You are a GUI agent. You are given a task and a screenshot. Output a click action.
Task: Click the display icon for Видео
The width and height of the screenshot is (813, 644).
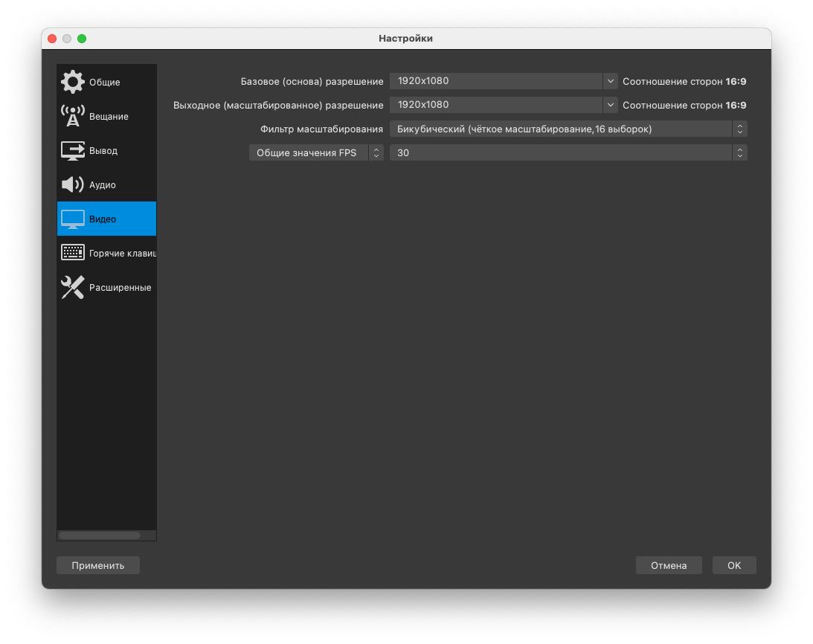click(73, 219)
